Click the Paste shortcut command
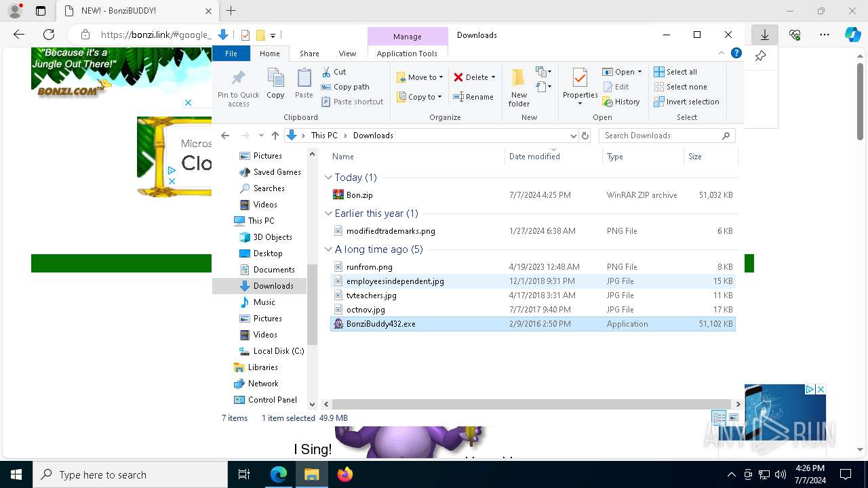This screenshot has height=488, width=868. tap(353, 102)
